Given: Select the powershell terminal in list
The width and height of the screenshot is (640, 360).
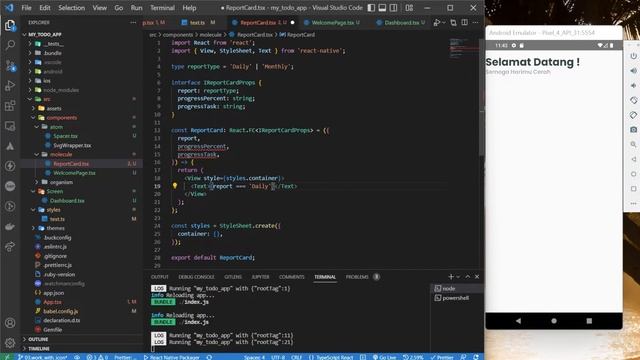Looking at the screenshot, I should [x=455, y=298].
